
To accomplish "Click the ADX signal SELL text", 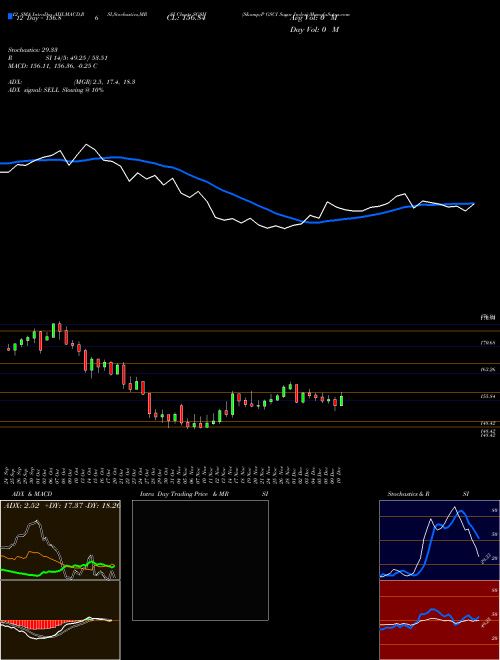I will pos(56,90).
